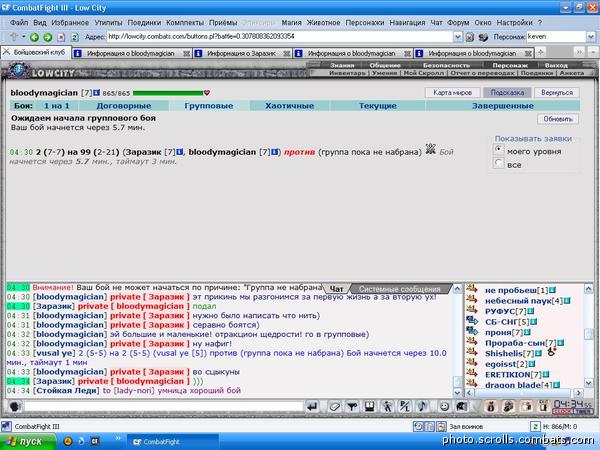Switch to the 'Информация о Заразик' tab
The image size is (600, 450).
pyautogui.click(x=242, y=54)
